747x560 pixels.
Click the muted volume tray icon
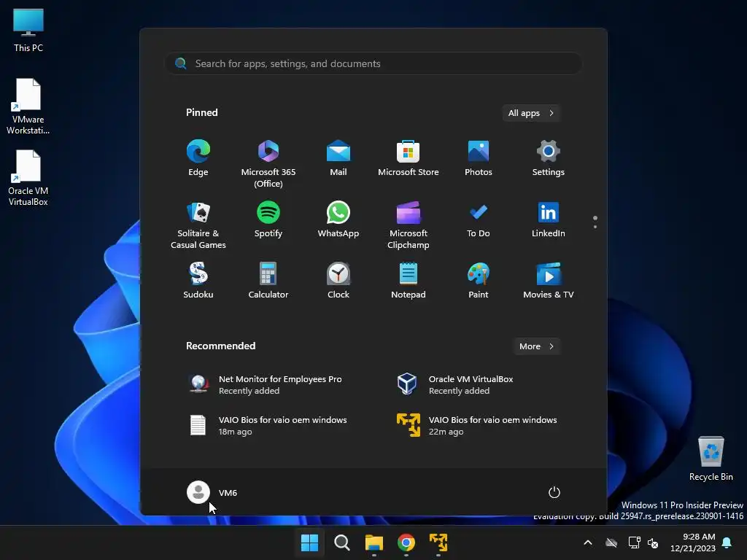(653, 542)
